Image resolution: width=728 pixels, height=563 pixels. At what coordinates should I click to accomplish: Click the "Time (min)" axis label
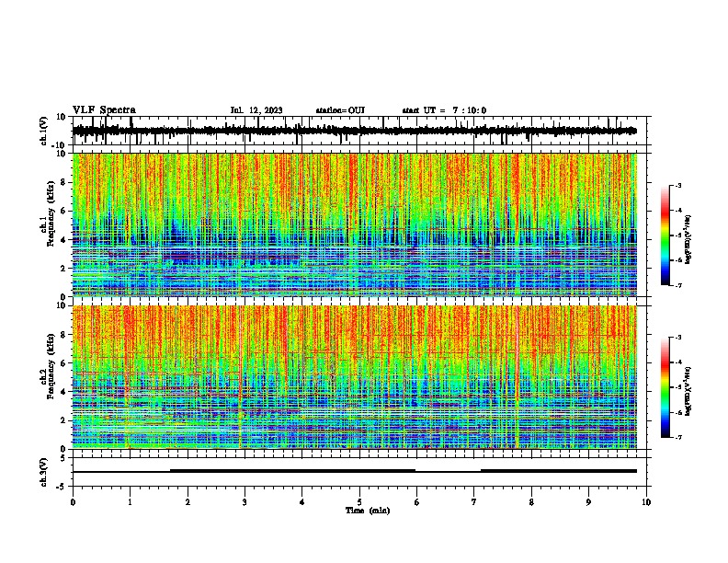point(368,511)
